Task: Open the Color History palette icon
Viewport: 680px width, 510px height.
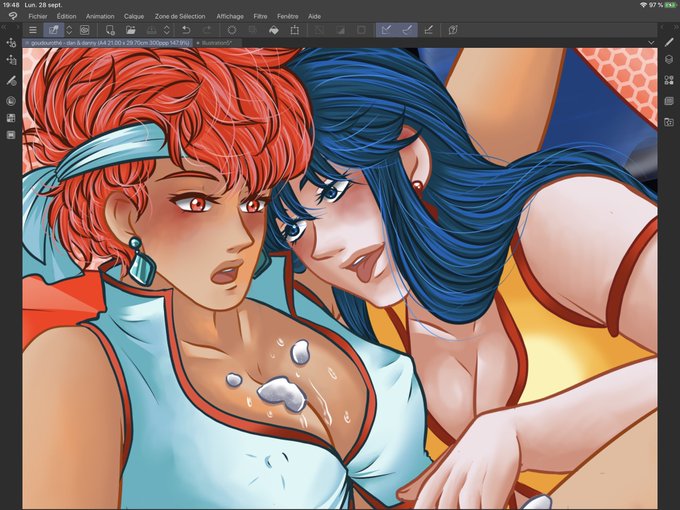Action: (x=11, y=135)
